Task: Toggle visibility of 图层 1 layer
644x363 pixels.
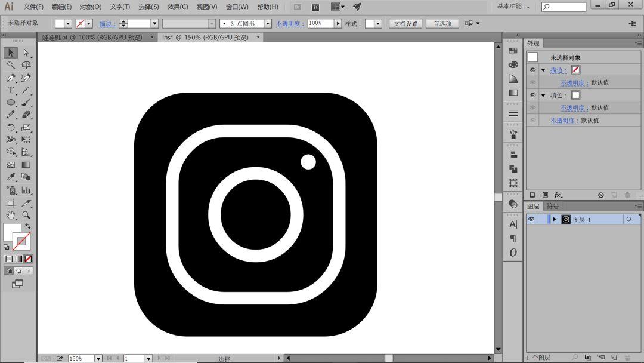Action: tap(531, 219)
